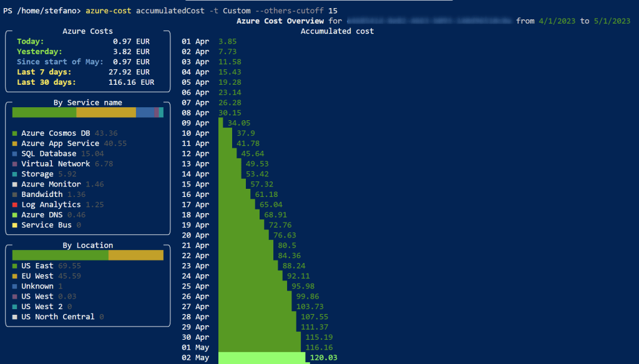
Task: Select the teal Storage legend marker
Action: tap(15, 175)
